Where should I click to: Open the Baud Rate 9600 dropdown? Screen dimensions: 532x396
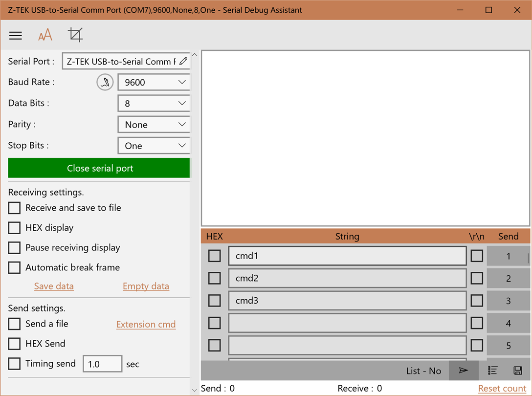point(155,83)
